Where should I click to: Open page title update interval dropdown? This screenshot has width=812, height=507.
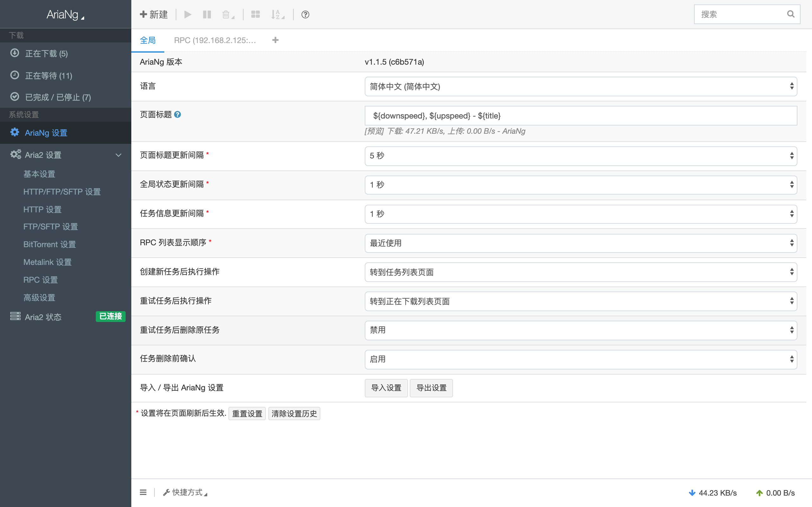(580, 156)
